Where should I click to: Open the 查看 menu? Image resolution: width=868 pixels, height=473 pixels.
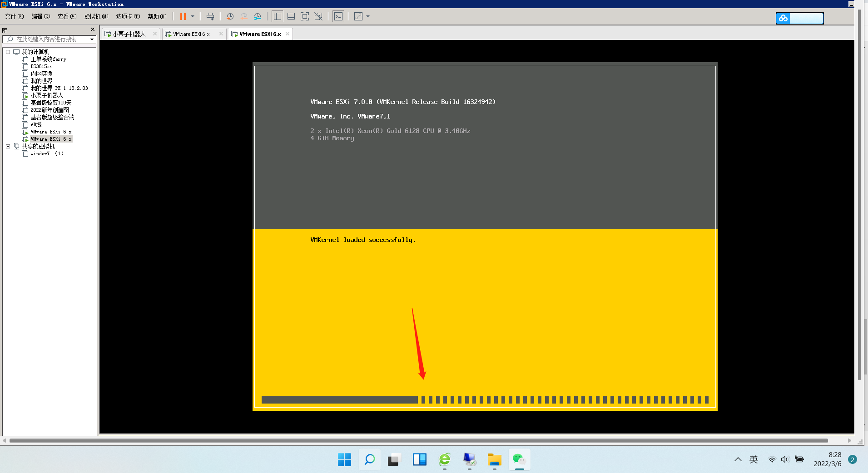[67, 16]
